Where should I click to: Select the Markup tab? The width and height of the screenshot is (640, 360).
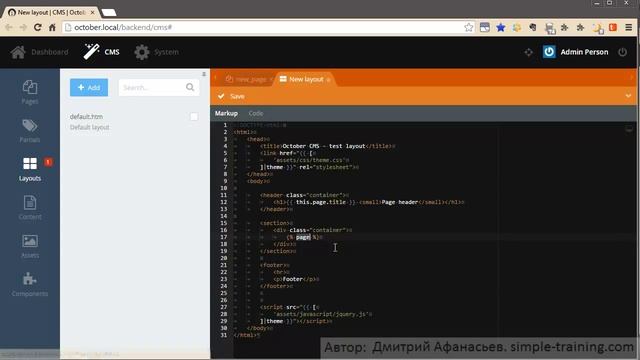coord(226,113)
